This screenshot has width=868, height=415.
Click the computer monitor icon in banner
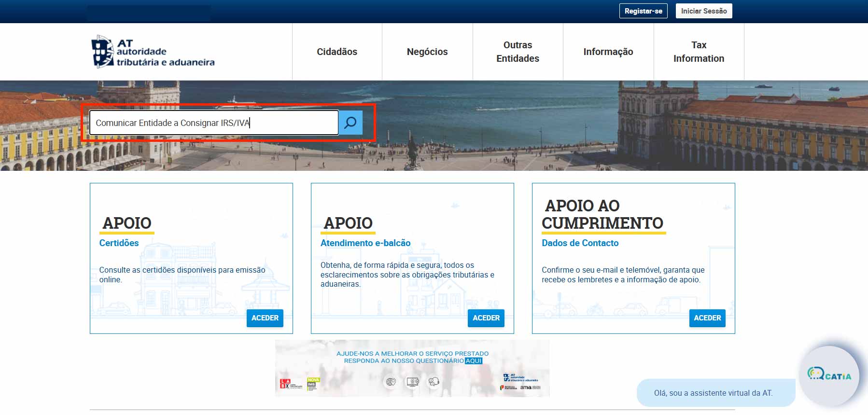pyautogui.click(x=413, y=382)
